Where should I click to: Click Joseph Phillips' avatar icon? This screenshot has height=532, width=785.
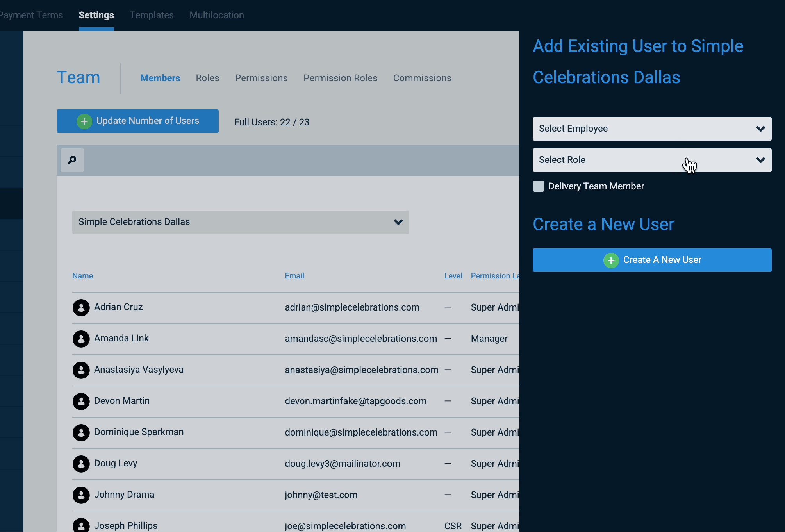point(81,525)
